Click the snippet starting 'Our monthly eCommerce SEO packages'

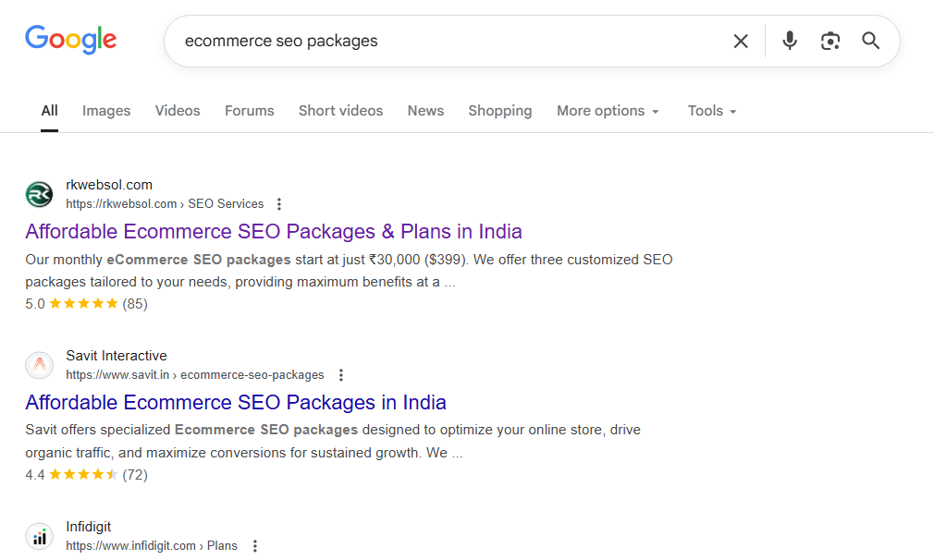[x=349, y=271]
